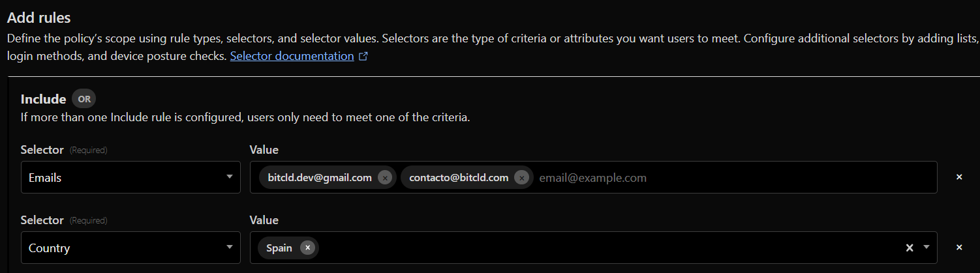Delete the Emails rule row
The width and height of the screenshot is (980, 273).
click(x=959, y=177)
